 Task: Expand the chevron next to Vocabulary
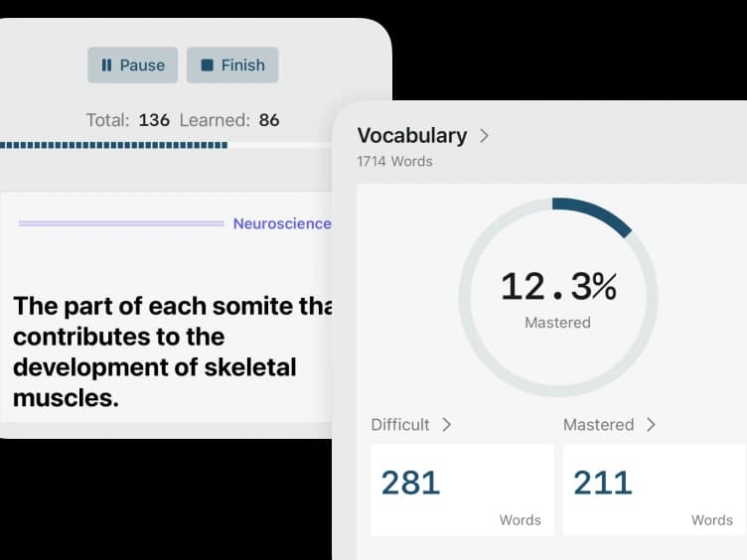click(484, 136)
